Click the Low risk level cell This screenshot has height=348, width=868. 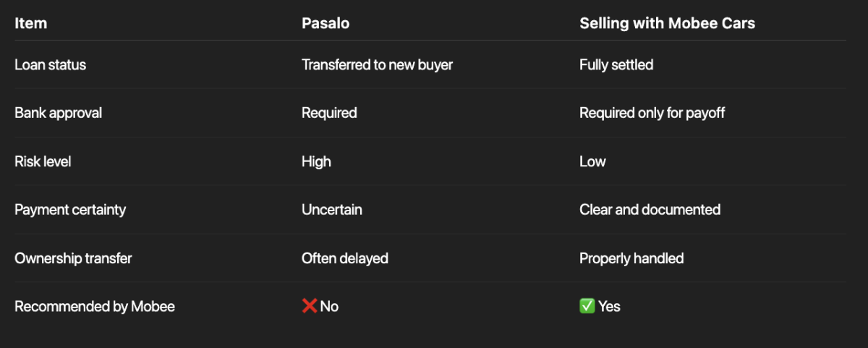pos(592,161)
